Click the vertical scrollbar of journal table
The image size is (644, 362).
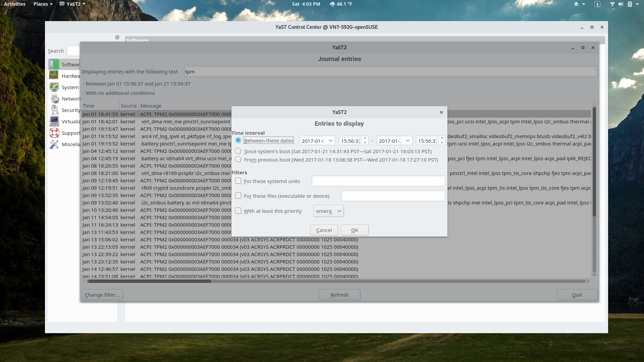594,162
